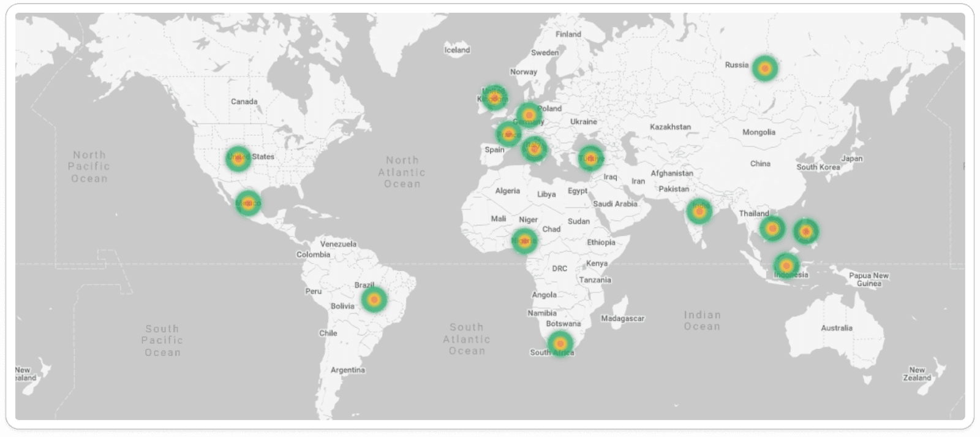Screen dimensions: 980x437
Task: Select the South Pacific Ocean label
Action: 162,341
